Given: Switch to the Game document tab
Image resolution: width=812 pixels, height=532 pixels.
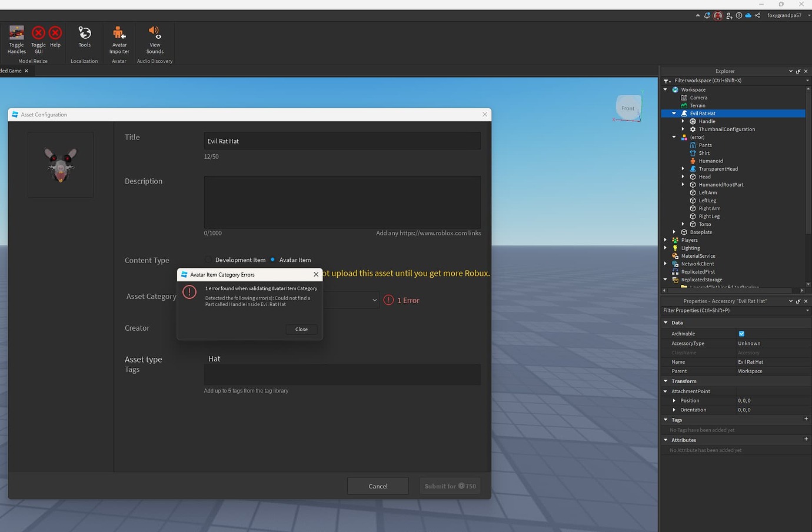Looking at the screenshot, I should (x=11, y=71).
